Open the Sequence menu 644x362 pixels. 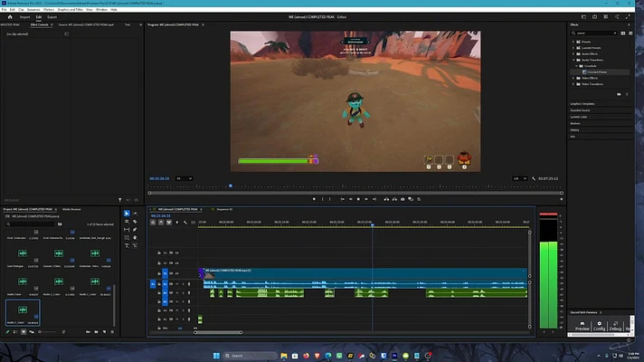pos(33,9)
